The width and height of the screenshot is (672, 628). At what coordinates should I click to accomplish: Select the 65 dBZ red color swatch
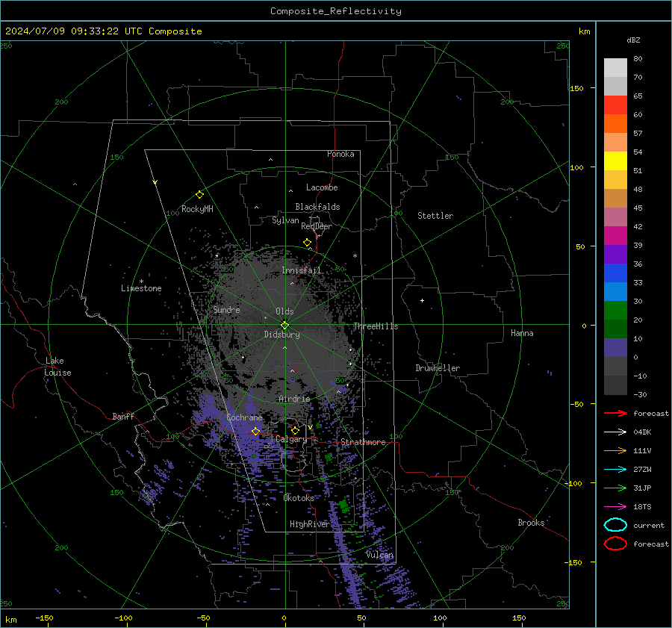tap(615, 105)
